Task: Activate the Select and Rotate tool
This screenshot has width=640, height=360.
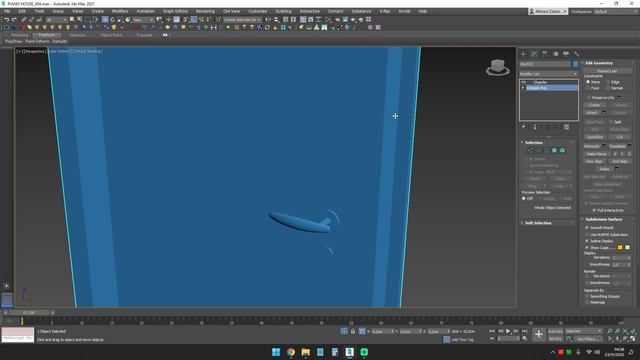Action: click(x=113, y=20)
